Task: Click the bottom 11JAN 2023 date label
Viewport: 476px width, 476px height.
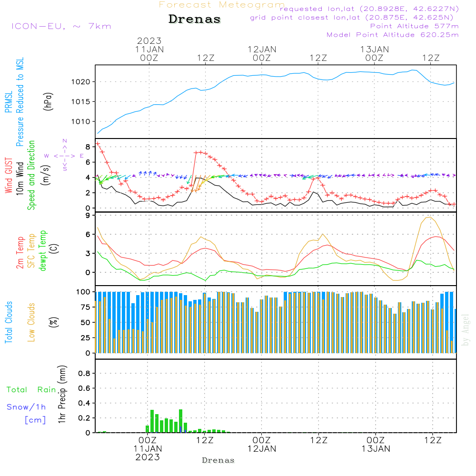Action: tap(148, 453)
